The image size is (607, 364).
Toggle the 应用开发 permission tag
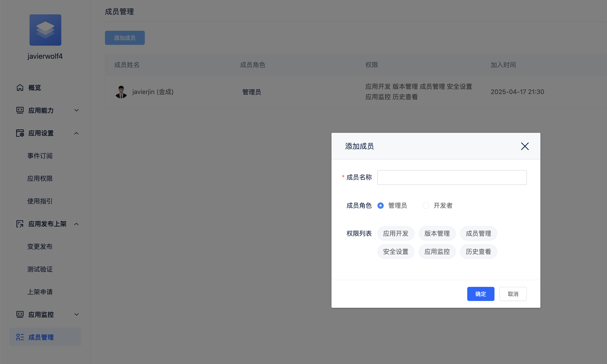[x=396, y=233]
